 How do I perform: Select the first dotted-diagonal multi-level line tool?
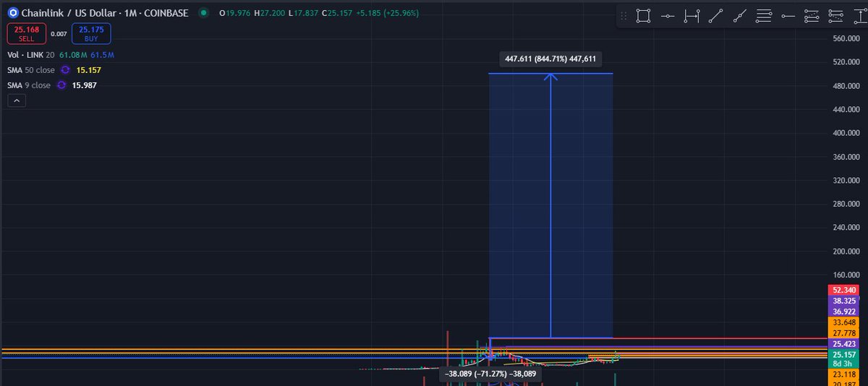(x=812, y=16)
